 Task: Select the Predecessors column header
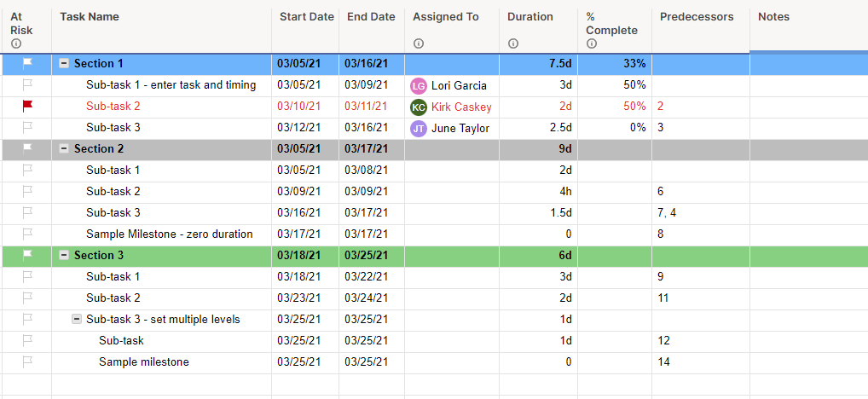(697, 17)
